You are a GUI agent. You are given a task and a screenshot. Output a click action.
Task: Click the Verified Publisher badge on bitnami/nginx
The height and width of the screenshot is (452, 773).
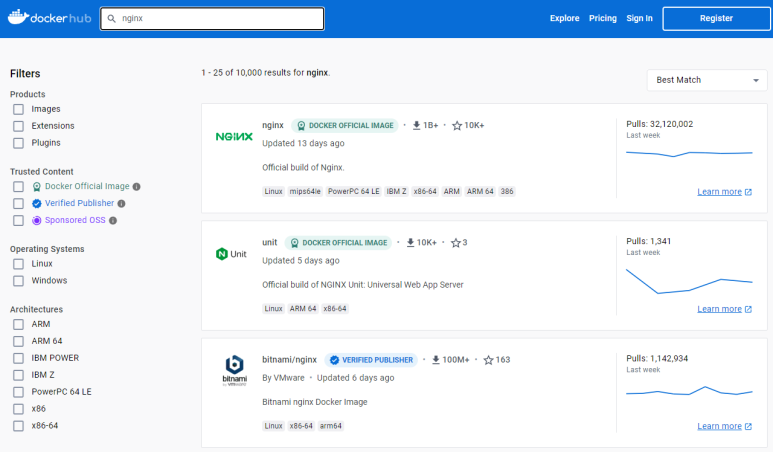(371, 360)
